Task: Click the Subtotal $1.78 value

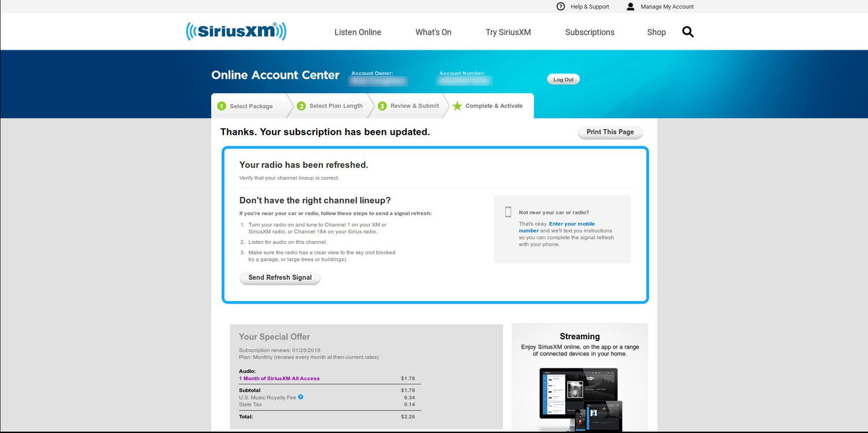Action: [x=408, y=391]
